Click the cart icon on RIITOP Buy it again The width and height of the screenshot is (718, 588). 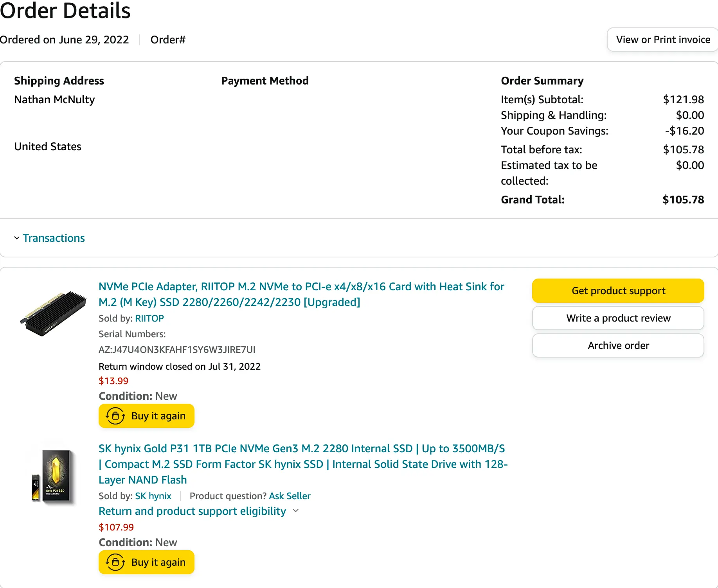(x=115, y=416)
